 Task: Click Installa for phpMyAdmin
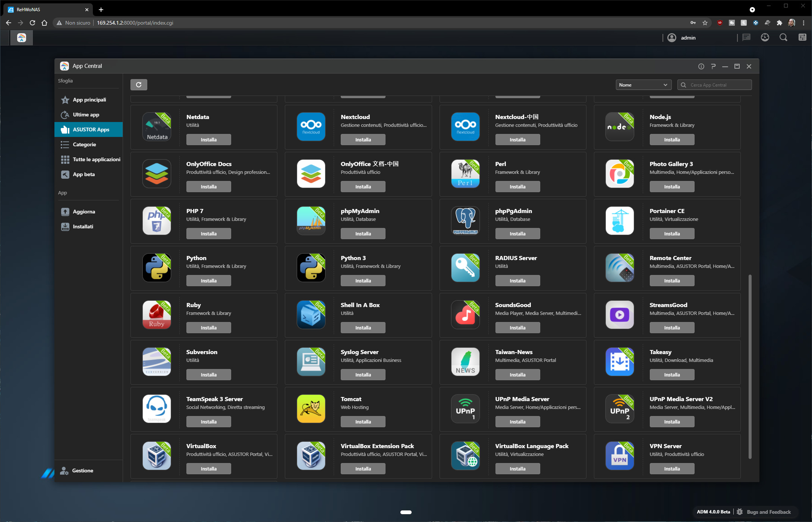tap(363, 234)
